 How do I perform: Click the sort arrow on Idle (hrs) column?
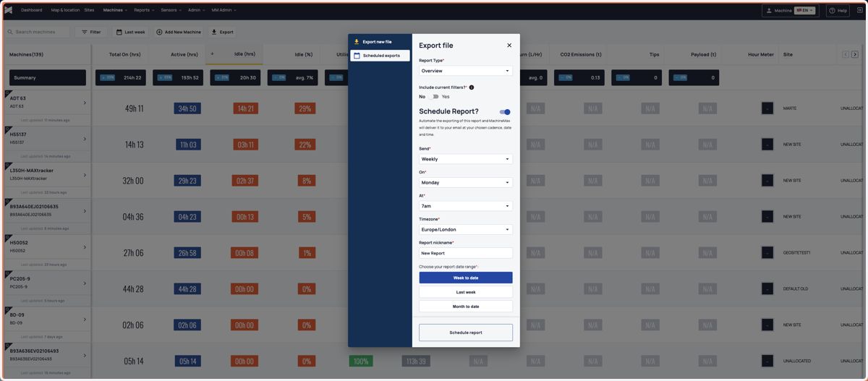212,53
